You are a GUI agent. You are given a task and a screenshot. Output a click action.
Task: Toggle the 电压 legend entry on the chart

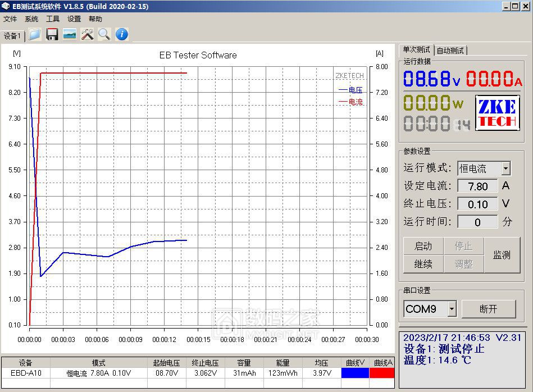pyautogui.click(x=351, y=90)
